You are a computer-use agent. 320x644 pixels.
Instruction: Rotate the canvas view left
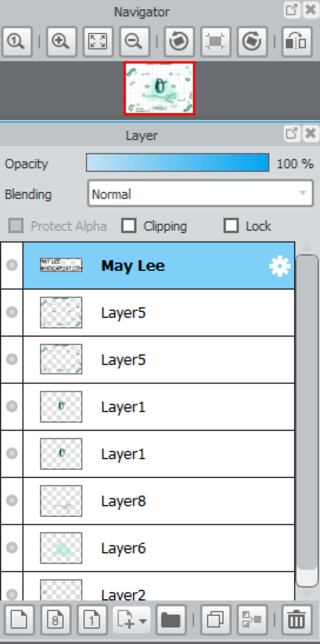(179, 42)
